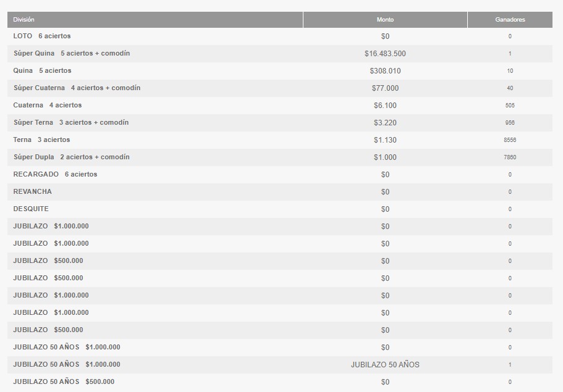563x392 pixels.
Task: Click the Súper Terna 3 aciertos + comodín label
Action: point(71,123)
